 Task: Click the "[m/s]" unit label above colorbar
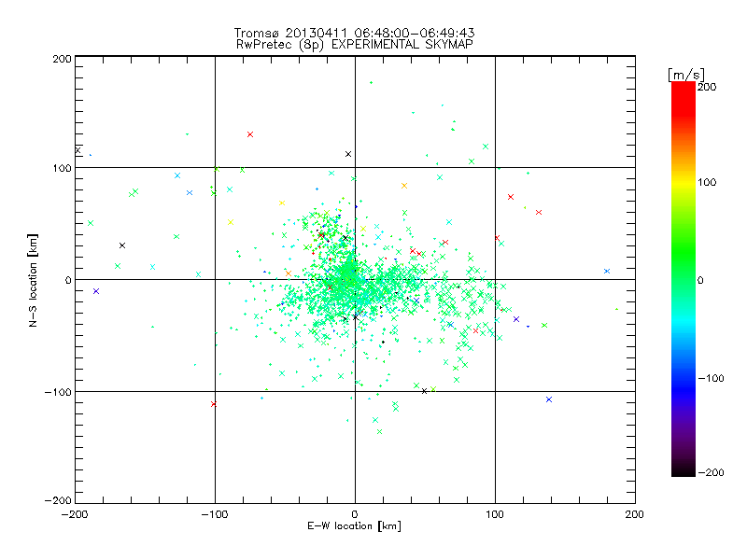click(x=686, y=75)
